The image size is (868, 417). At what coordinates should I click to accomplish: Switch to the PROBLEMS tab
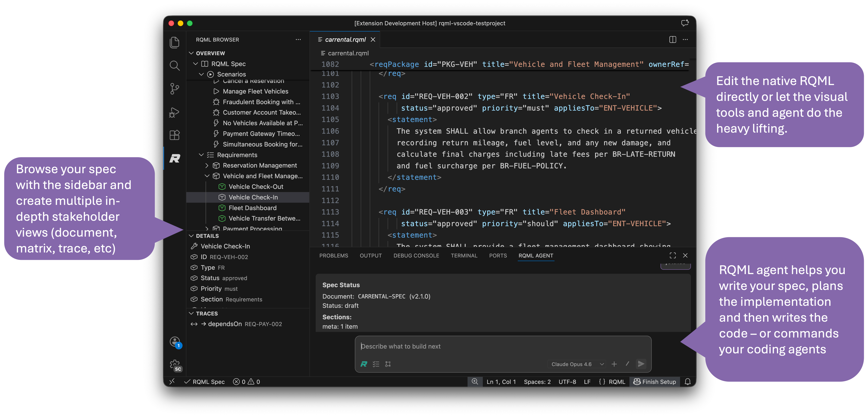click(334, 255)
